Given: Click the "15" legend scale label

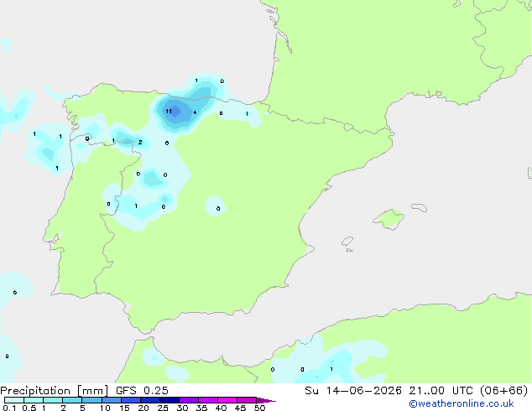Looking at the screenshot, I should click(124, 408).
